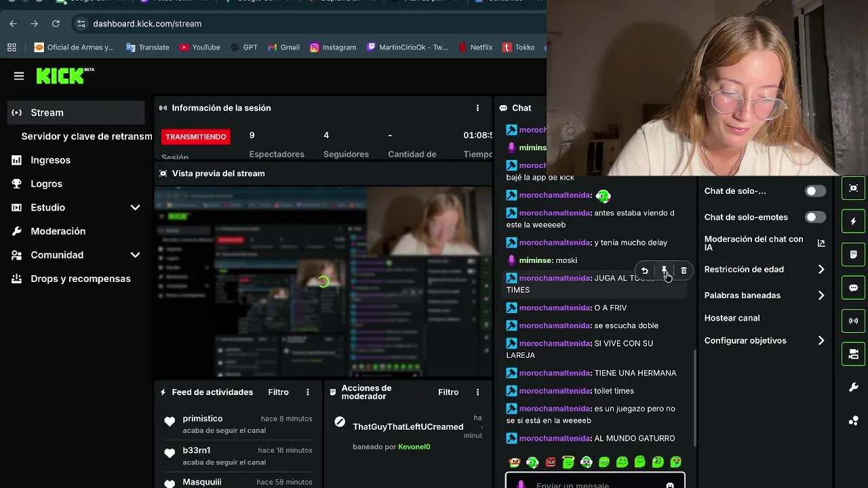Open the Gmail bookmark
The image size is (868, 488).
click(x=283, y=47)
